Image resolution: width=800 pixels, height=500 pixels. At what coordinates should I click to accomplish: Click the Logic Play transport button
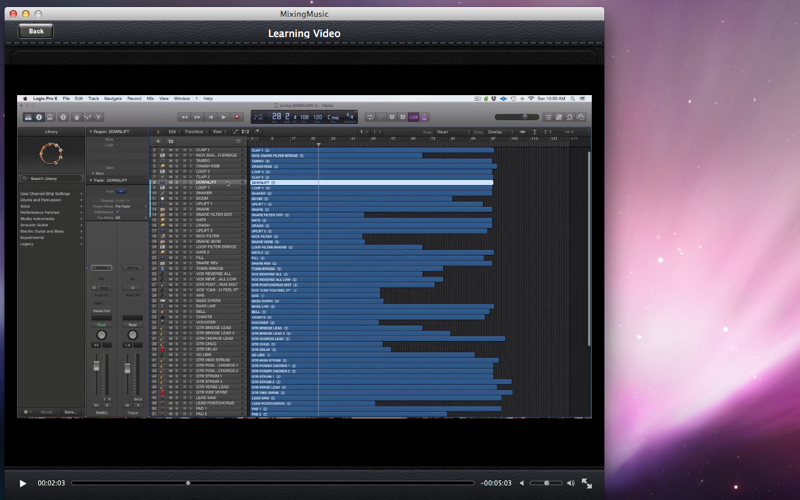(223, 117)
